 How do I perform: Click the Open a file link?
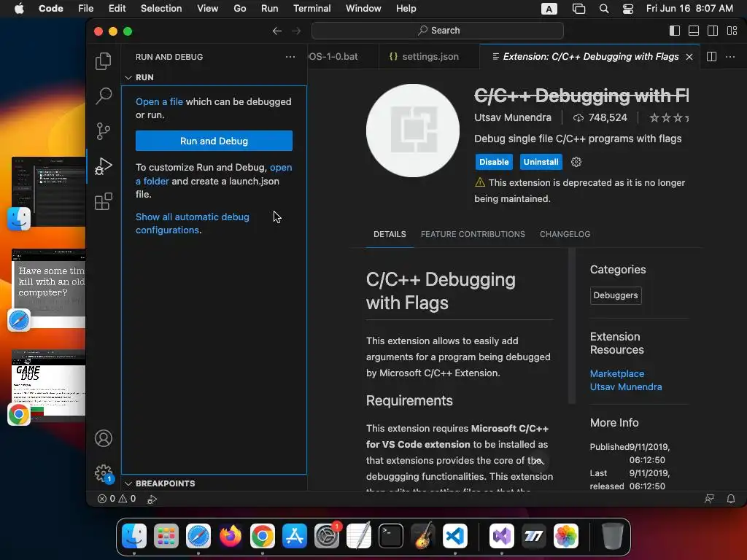pyautogui.click(x=159, y=101)
